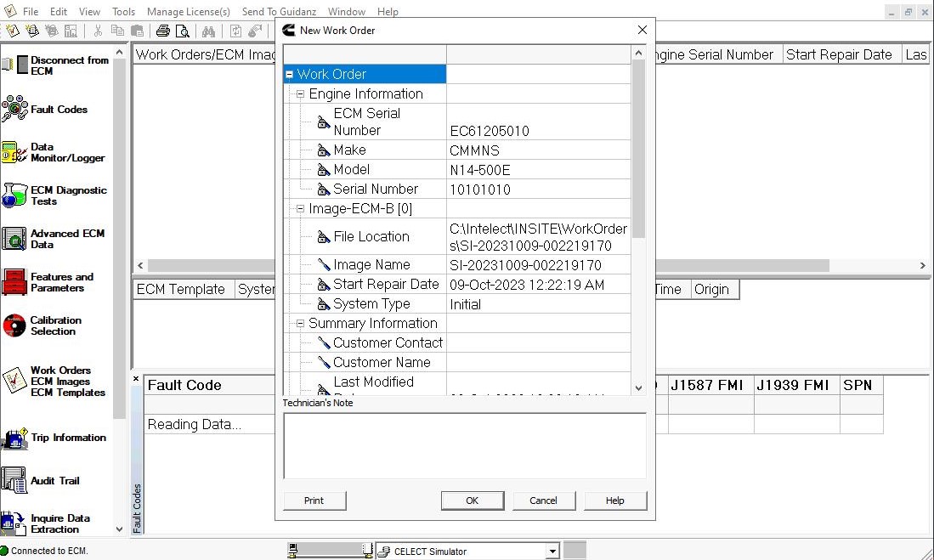Screen dimensions: 934x560
Task: Click the Model value N14-500E
Action: click(x=480, y=171)
